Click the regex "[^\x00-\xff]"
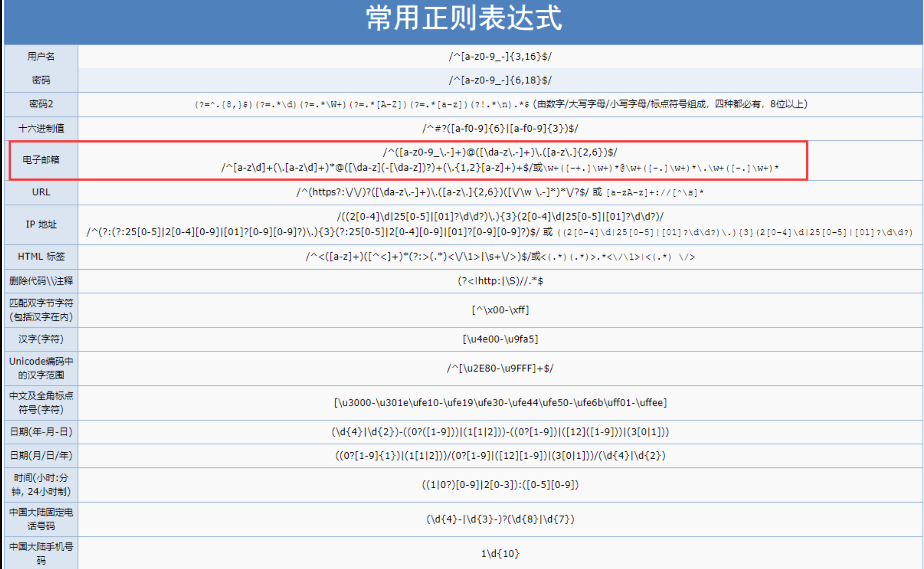Image resolution: width=924 pixels, height=569 pixels. [x=500, y=310]
